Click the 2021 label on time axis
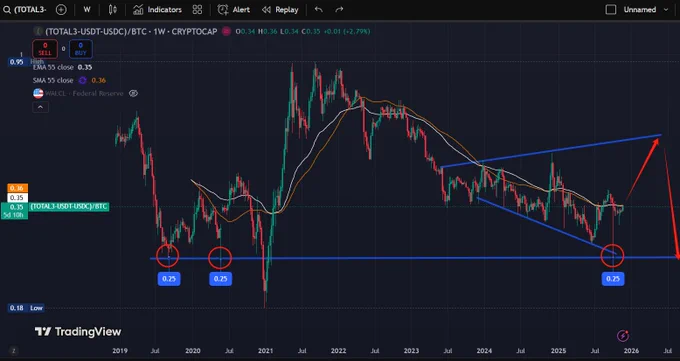Screen dimensions: 680x361 [265, 351]
